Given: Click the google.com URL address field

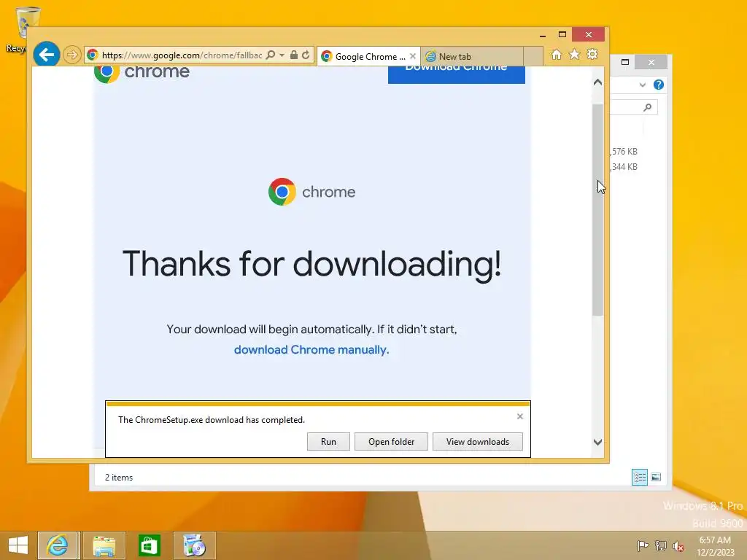Looking at the screenshot, I should (x=182, y=55).
